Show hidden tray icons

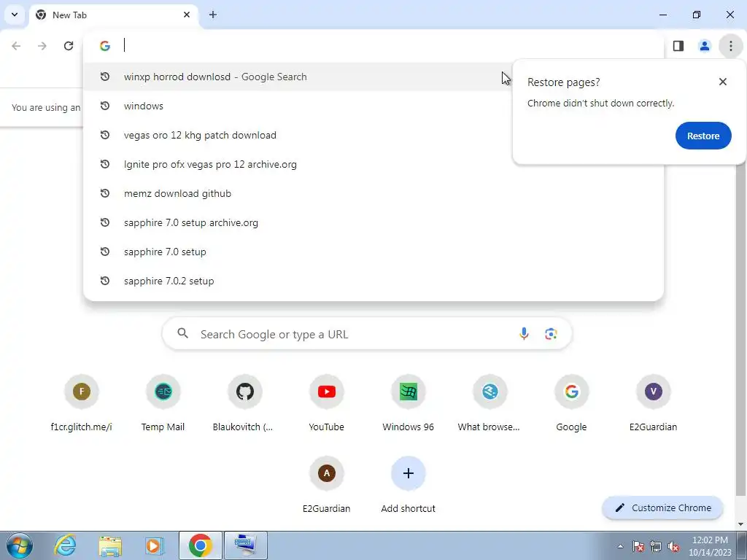[x=620, y=546]
